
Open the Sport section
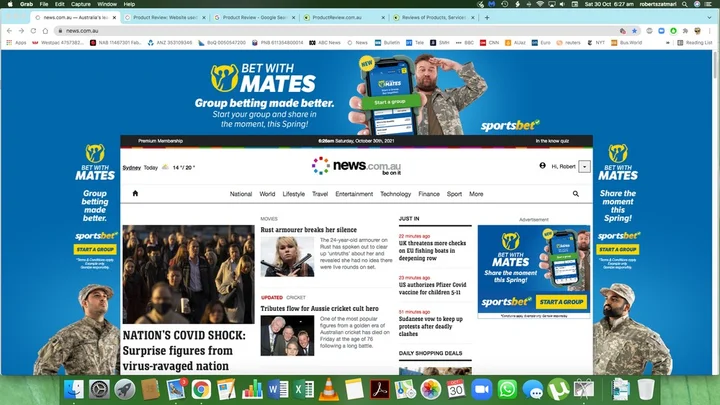454,194
